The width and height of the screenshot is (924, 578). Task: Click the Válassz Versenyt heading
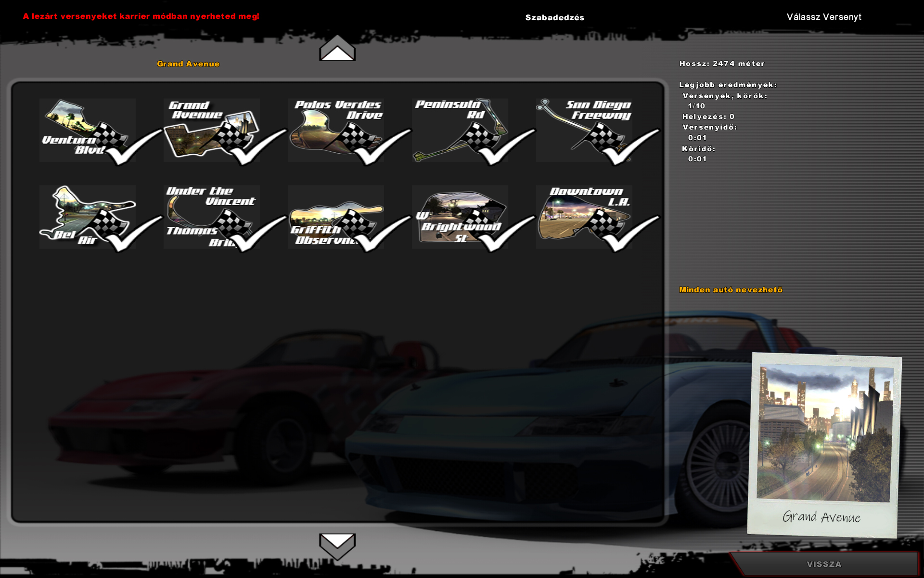point(824,17)
